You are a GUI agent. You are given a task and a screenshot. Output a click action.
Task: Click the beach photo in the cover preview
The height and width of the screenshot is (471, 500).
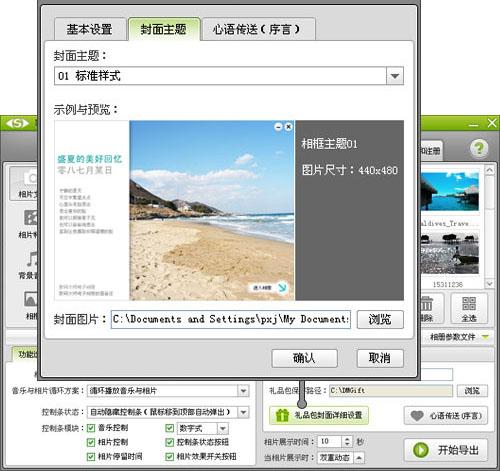pyautogui.click(x=212, y=210)
